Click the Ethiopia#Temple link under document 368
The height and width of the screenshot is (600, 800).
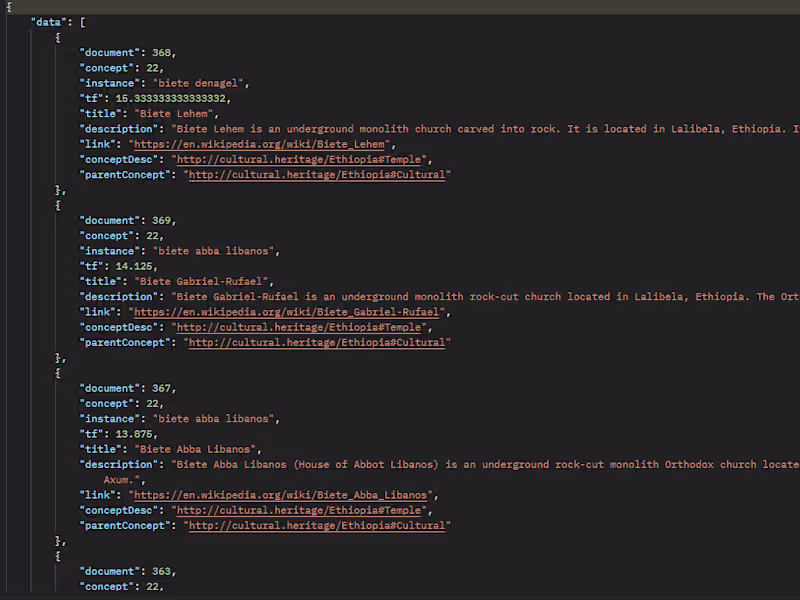[x=302, y=159]
